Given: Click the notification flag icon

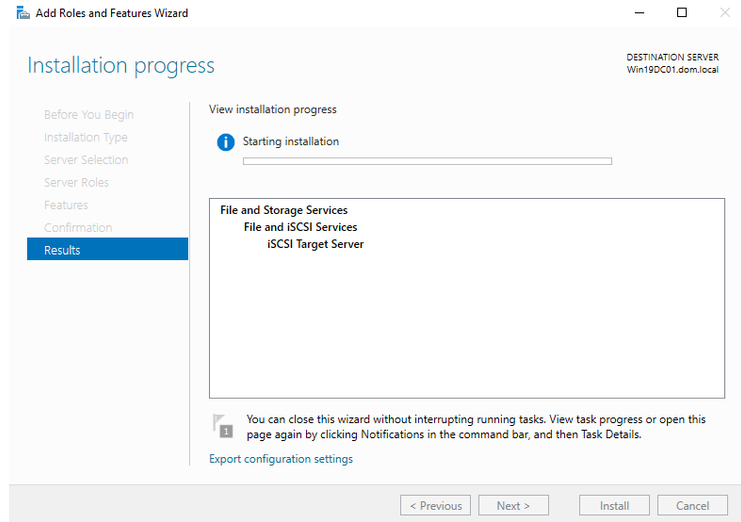Looking at the screenshot, I should (223, 426).
